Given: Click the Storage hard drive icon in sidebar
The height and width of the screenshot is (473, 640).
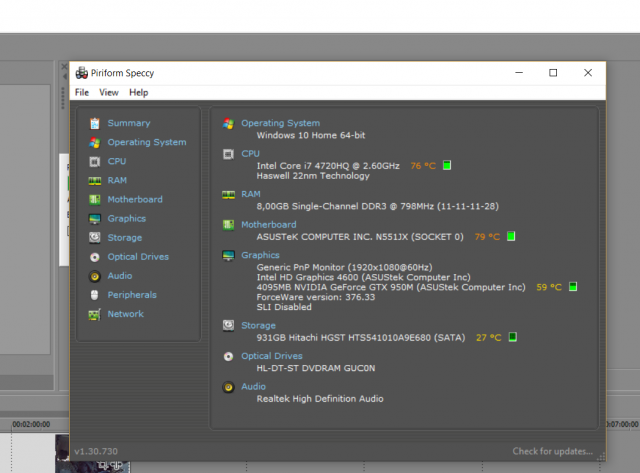Looking at the screenshot, I should tap(95, 238).
